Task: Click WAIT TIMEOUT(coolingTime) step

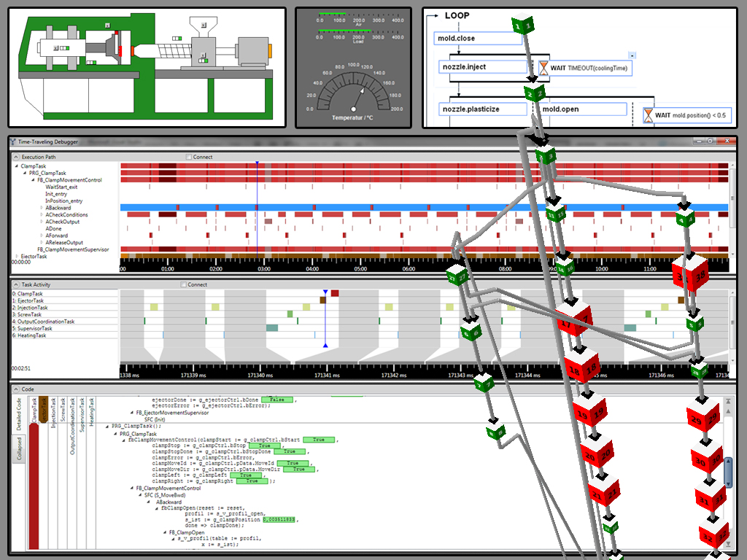Action: click(585, 68)
